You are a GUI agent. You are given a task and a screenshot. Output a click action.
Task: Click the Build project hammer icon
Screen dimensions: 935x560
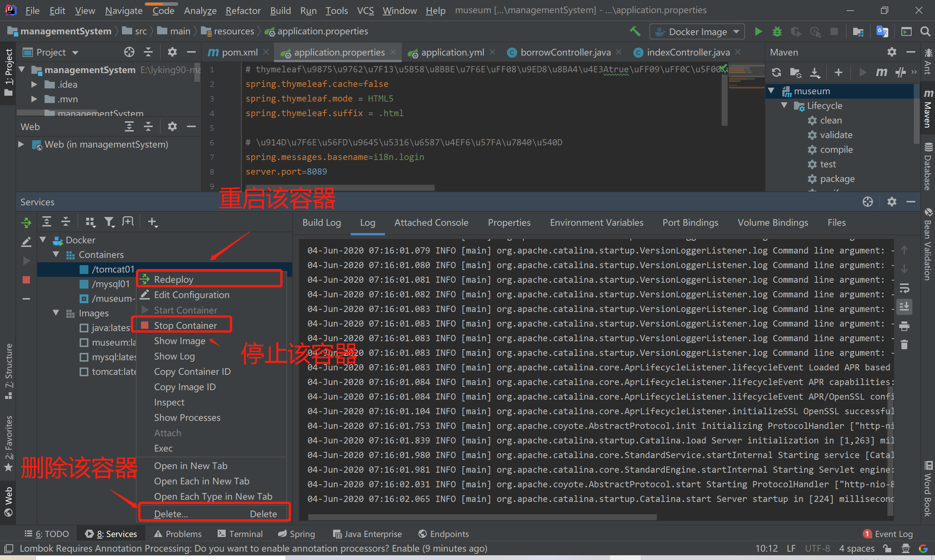[x=635, y=31]
